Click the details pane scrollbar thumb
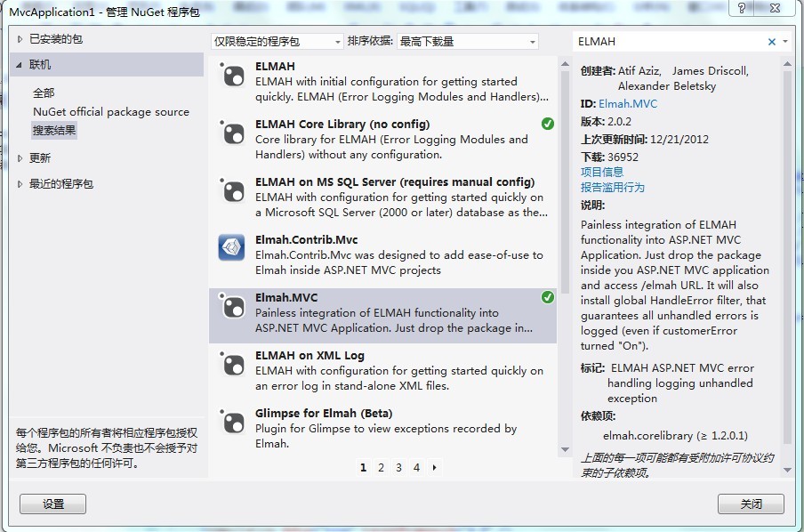Screen dimensions: 804x532 tap(788, 257)
